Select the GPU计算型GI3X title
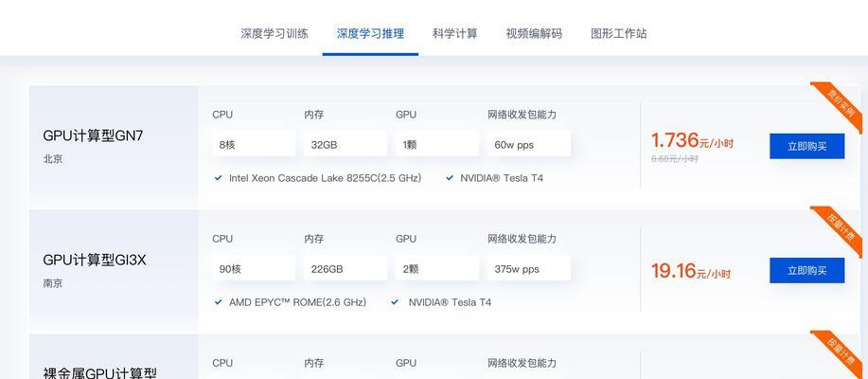Image resolution: width=868 pixels, height=379 pixels. coord(95,260)
